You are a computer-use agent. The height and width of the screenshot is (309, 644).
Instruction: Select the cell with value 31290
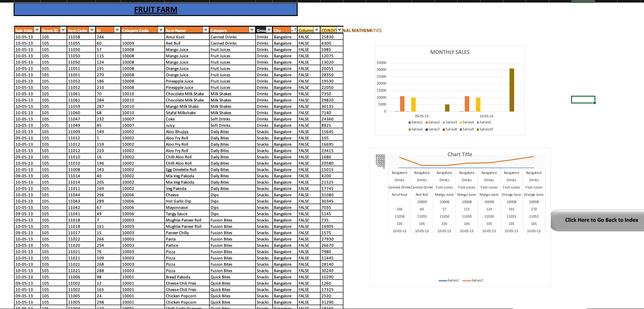(331, 302)
